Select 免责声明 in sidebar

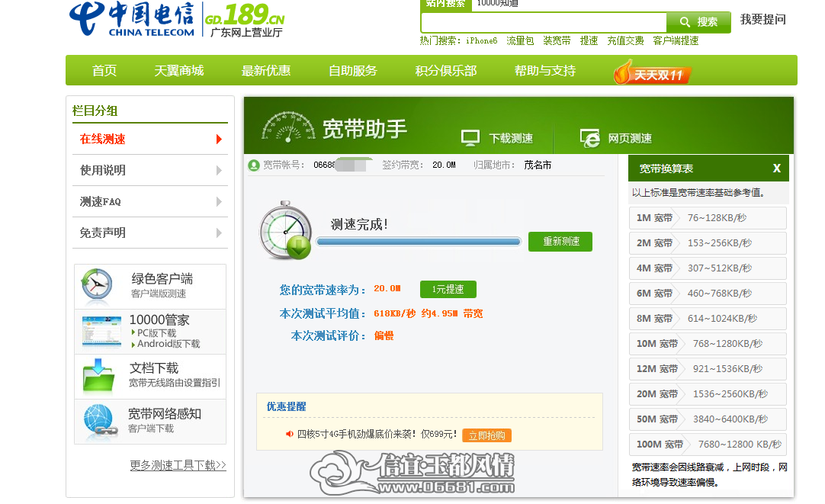[150, 233]
